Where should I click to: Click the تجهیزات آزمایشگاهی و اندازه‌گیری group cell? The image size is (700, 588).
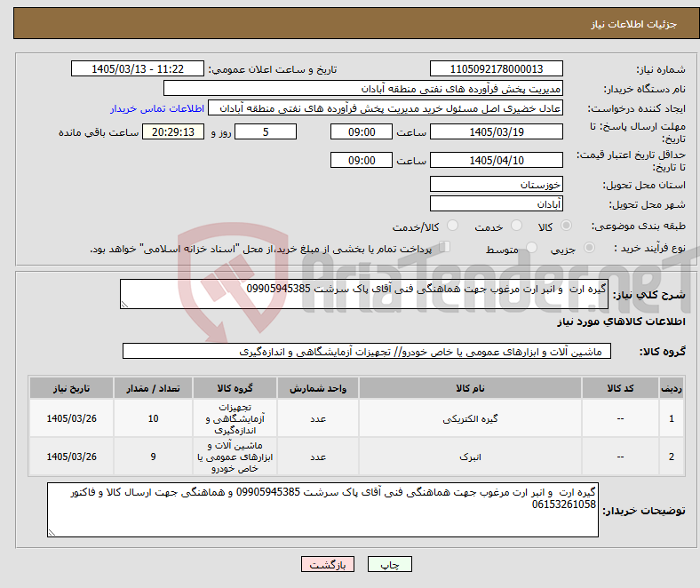pos(235,418)
